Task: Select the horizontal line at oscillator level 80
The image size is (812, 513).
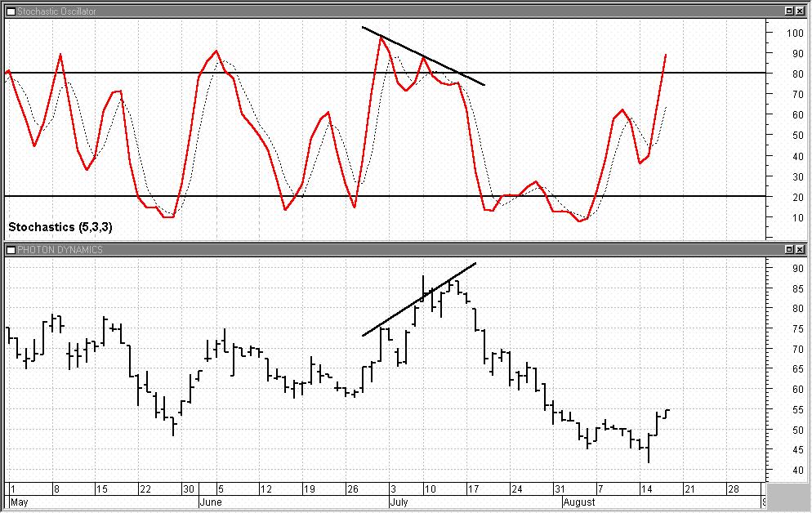Action: click(385, 73)
